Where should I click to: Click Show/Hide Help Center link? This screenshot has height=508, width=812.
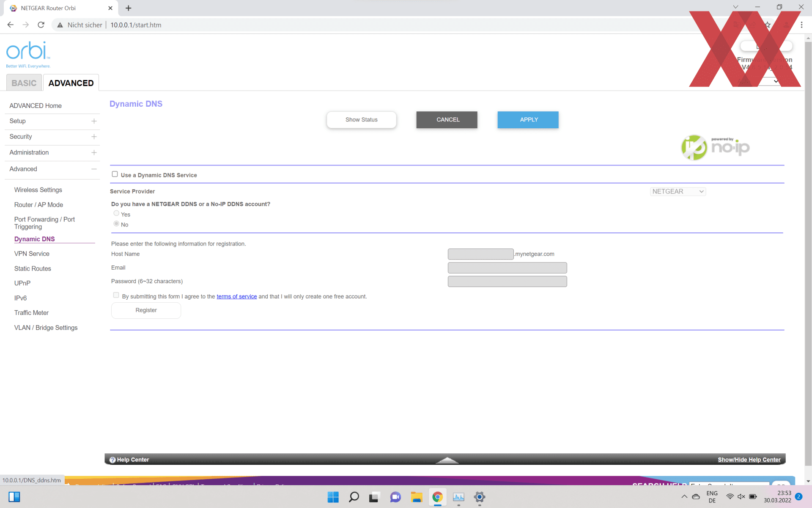tap(749, 460)
